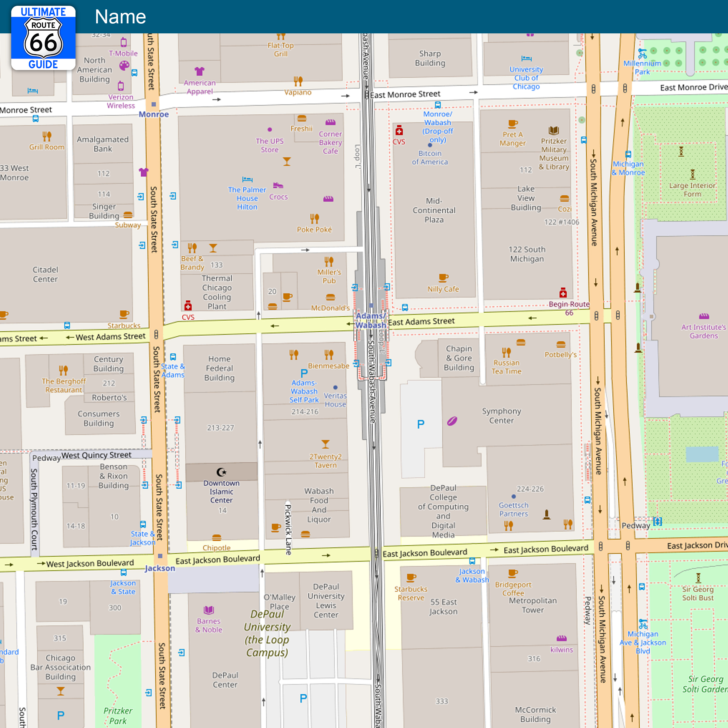Click the Art Institute's Gardens museum icon
This screenshot has height=728, width=728.
coord(704,316)
